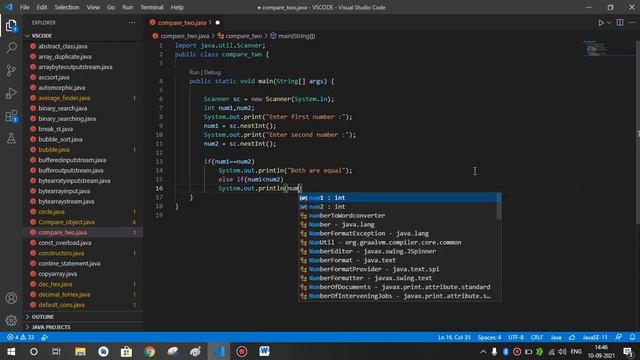Open Explorer Views and More Actions
The height and width of the screenshot is (360, 640).
tap(132, 23)
